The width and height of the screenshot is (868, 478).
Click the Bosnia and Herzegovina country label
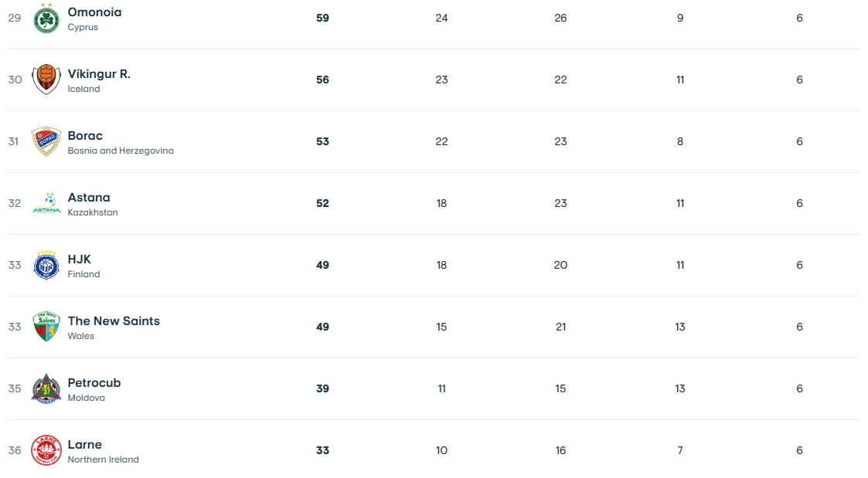[x=121, y=151]
